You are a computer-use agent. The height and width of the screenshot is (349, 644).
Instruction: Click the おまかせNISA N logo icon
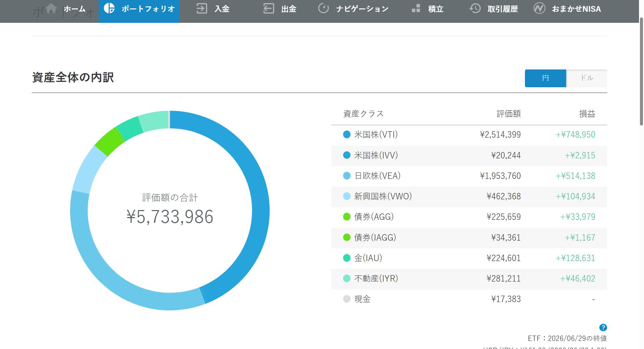539,8
